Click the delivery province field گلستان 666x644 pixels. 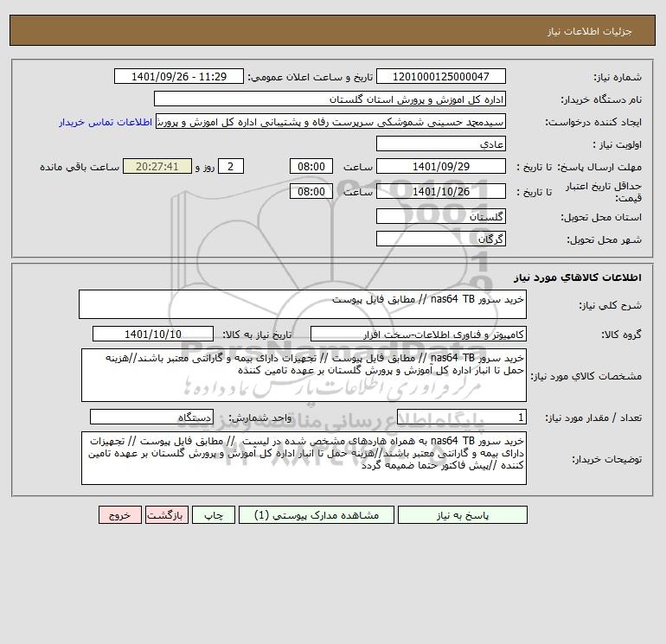(x=441, y=216)
